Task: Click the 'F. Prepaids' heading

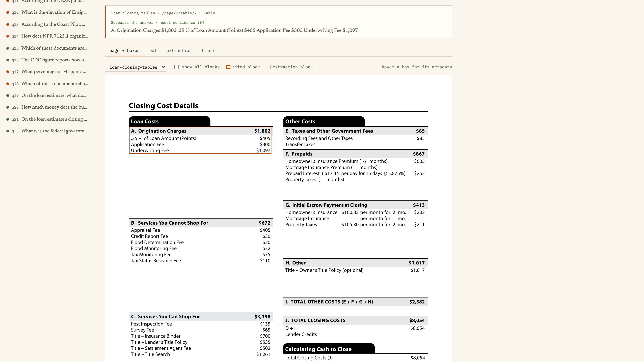Action: (299, 154)
